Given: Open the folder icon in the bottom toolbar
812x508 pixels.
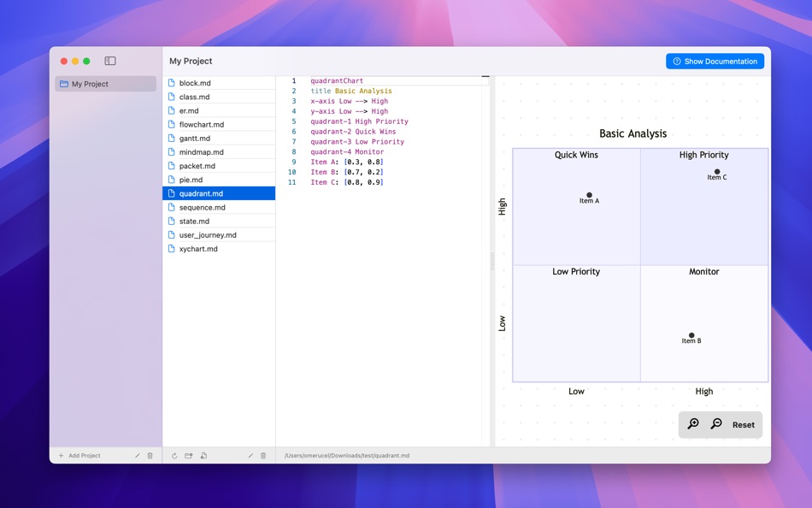Looking at the screenshot, I should (x=189, y=456).
